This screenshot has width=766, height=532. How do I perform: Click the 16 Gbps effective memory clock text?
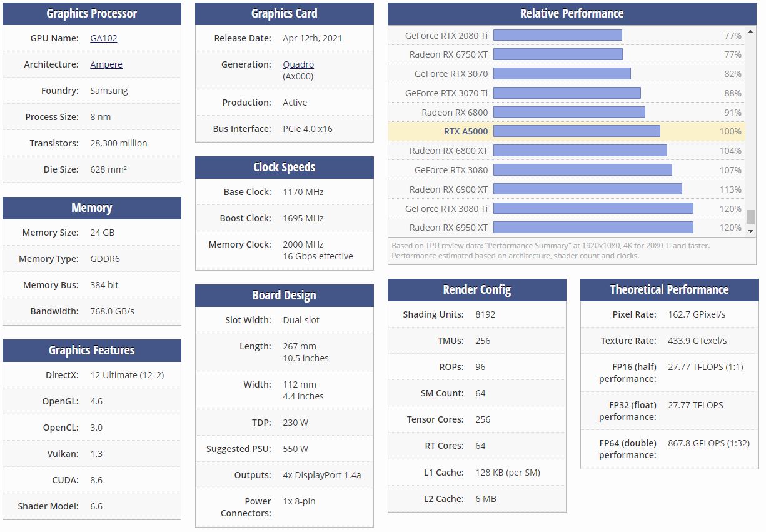[318, 256]
